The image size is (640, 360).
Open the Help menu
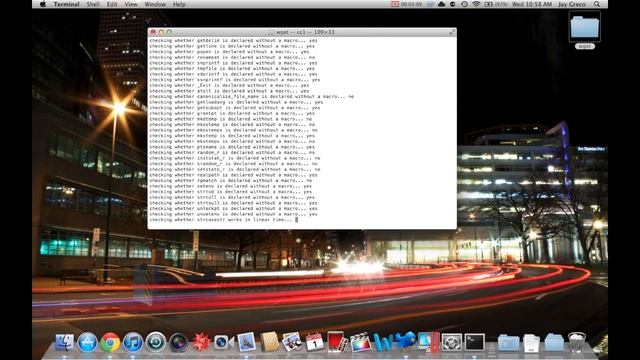179,4
